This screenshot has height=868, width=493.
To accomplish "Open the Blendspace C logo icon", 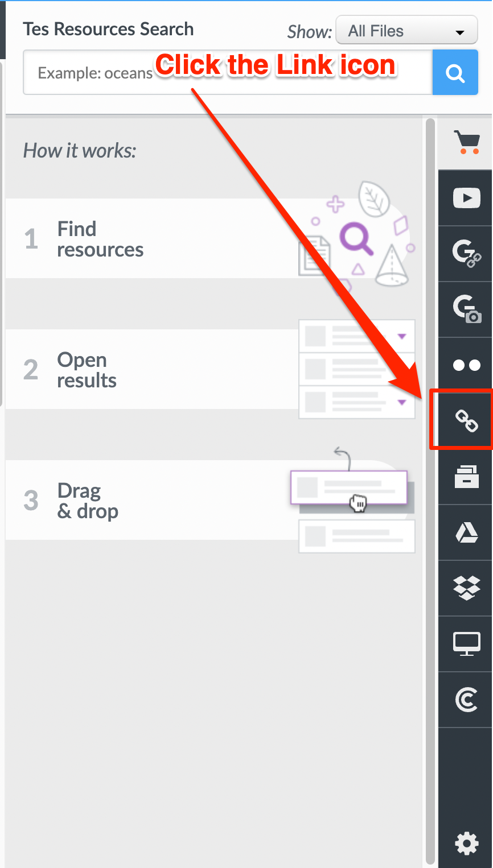I will point(466,700).
